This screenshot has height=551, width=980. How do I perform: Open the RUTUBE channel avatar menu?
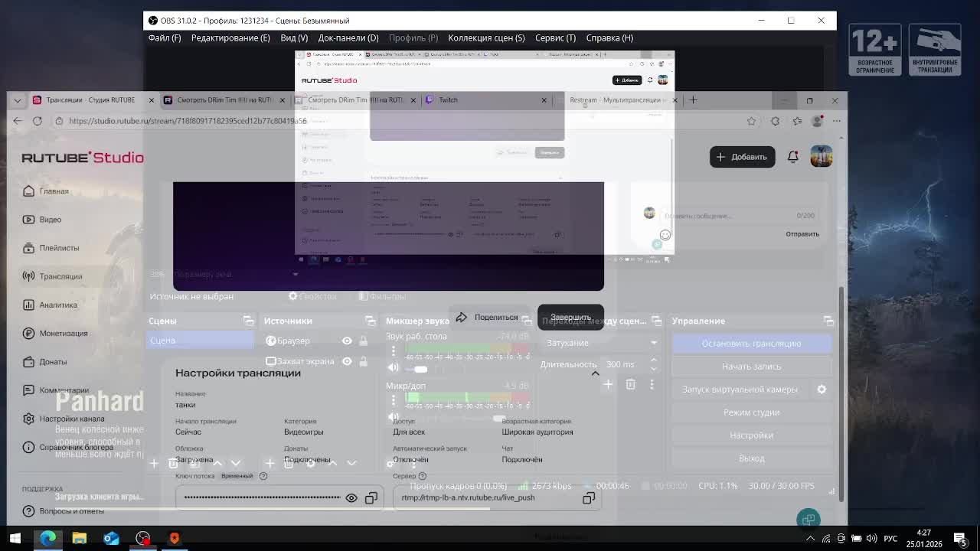tap(822, 157)
